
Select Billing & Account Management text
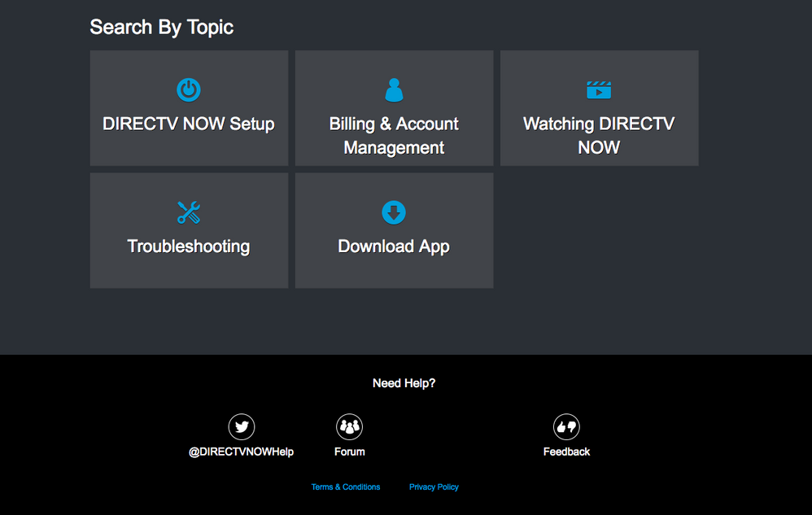[394, 136]
